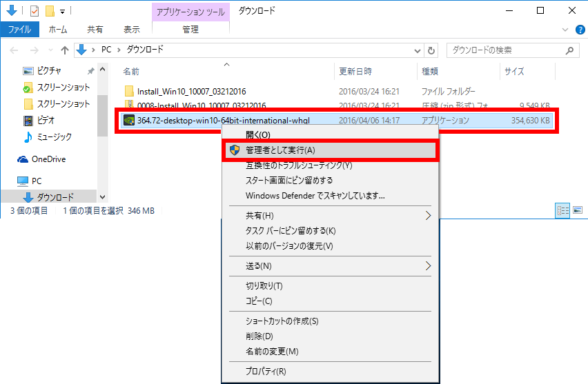The image size is (588, 384).
Task: Go up one folder level with the up arrow
Action: pyautogui.click(x=65, y=50)
